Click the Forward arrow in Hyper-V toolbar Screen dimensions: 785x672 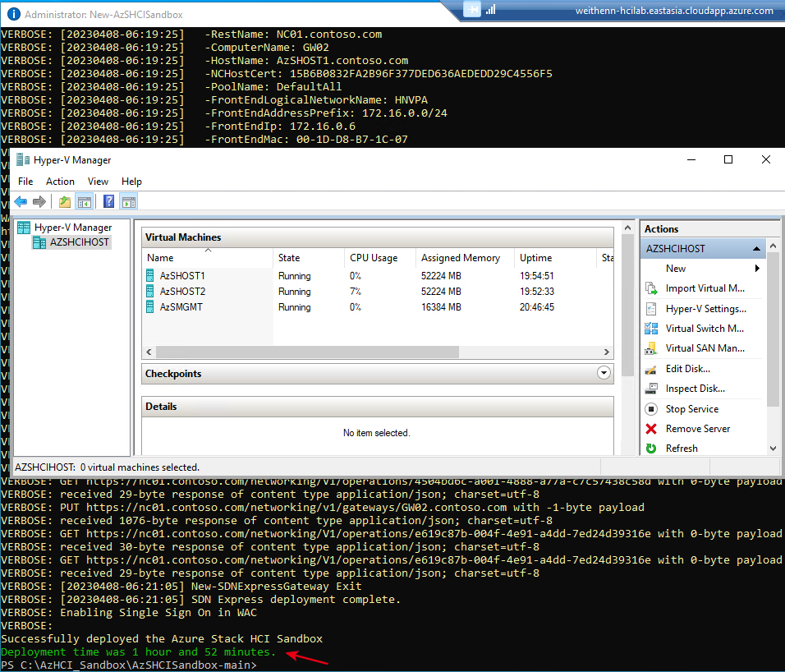tap(39, 202)
